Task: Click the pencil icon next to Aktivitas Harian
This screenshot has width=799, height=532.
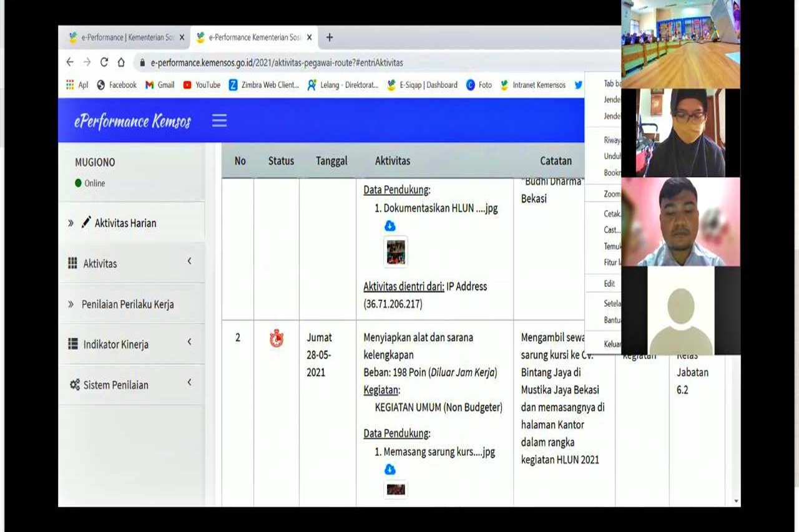Action: [x=86, y=222]
